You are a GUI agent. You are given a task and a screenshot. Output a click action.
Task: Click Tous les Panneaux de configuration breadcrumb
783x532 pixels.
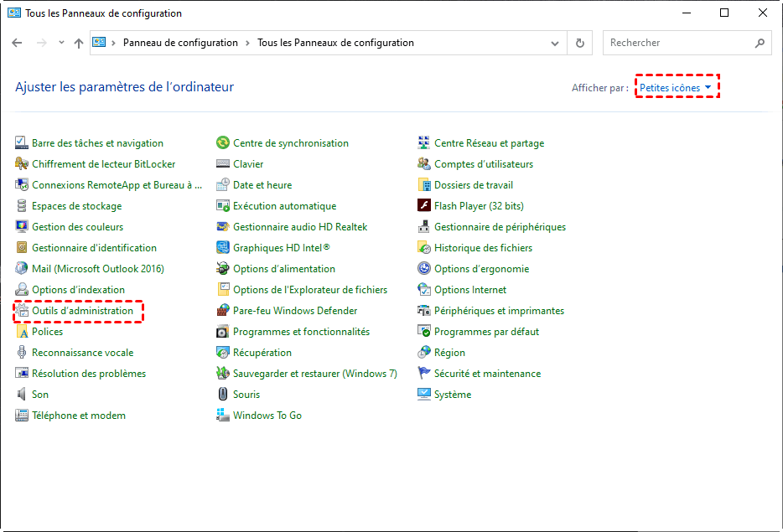335,43
